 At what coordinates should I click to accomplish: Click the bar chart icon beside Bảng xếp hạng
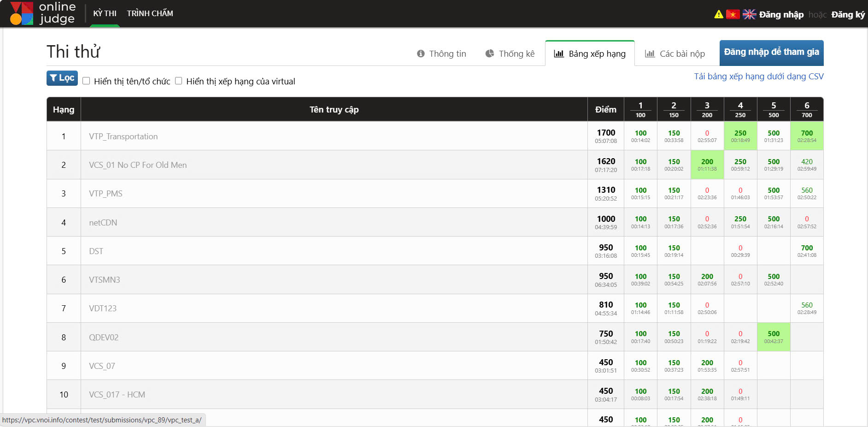click(x=559, y=53)
